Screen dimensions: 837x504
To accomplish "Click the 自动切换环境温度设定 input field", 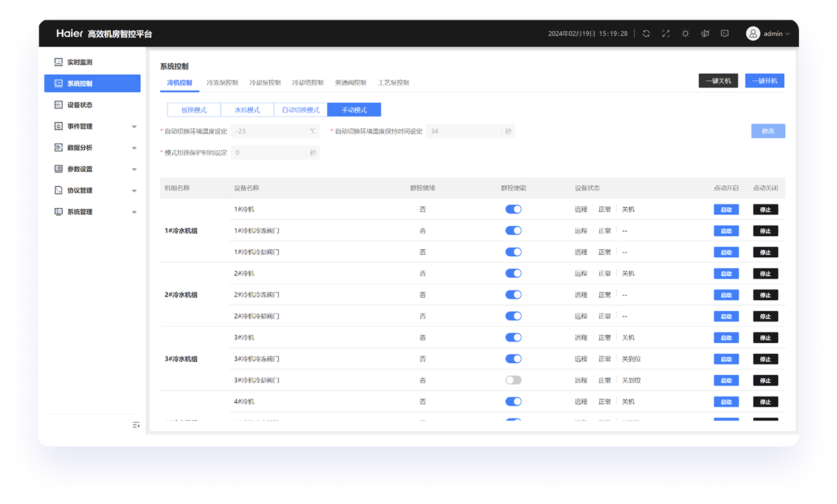I will (x=269, y=131).
